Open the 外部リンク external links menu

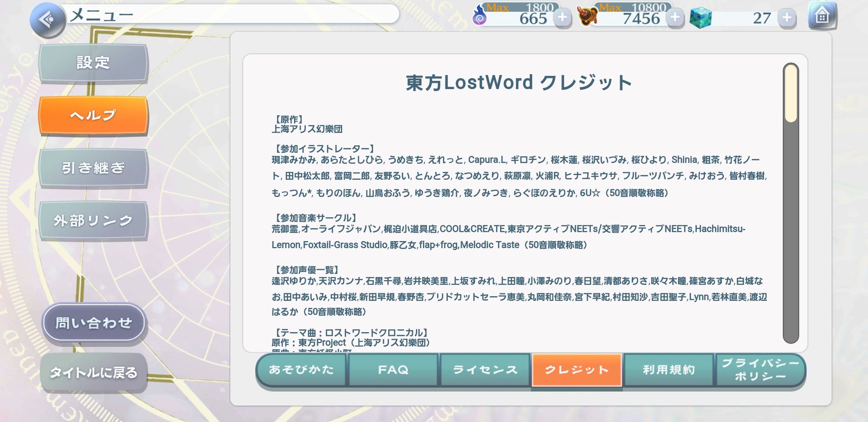point(93,220)
